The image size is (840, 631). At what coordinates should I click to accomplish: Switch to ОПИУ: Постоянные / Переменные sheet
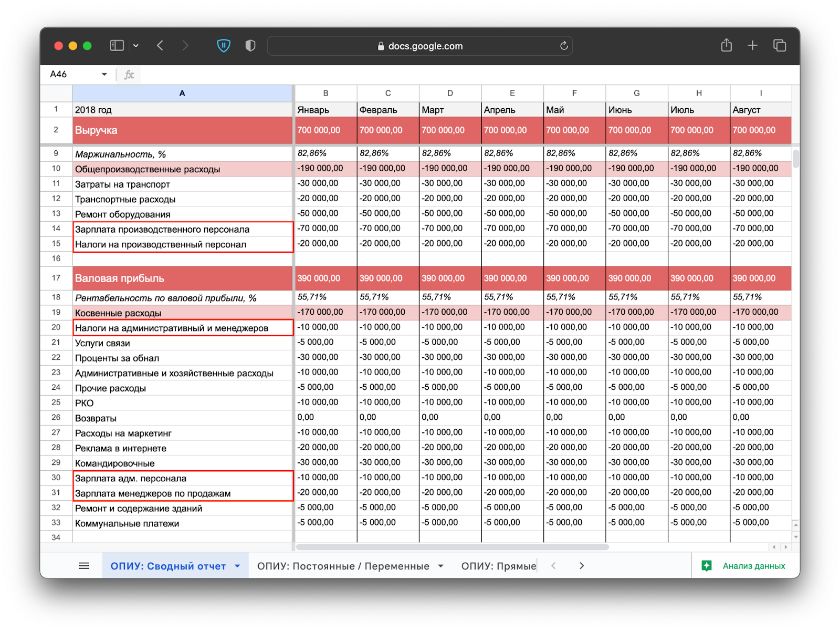[x=343, y=566]
